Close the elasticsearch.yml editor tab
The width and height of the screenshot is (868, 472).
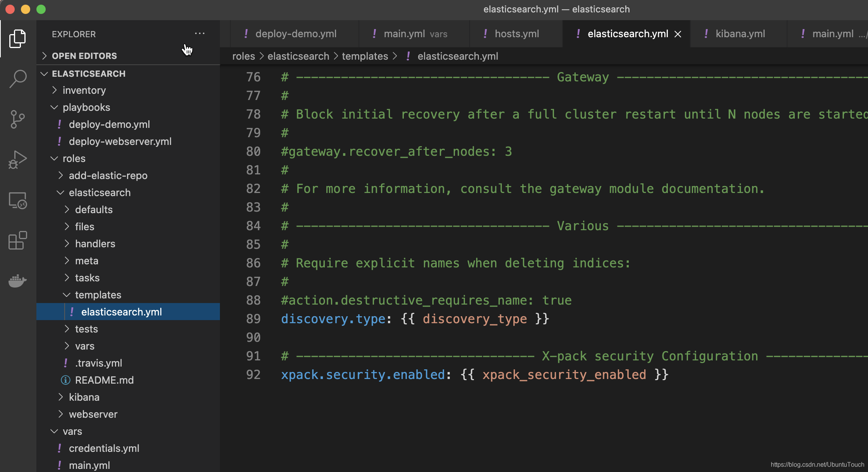coord(678,34)
